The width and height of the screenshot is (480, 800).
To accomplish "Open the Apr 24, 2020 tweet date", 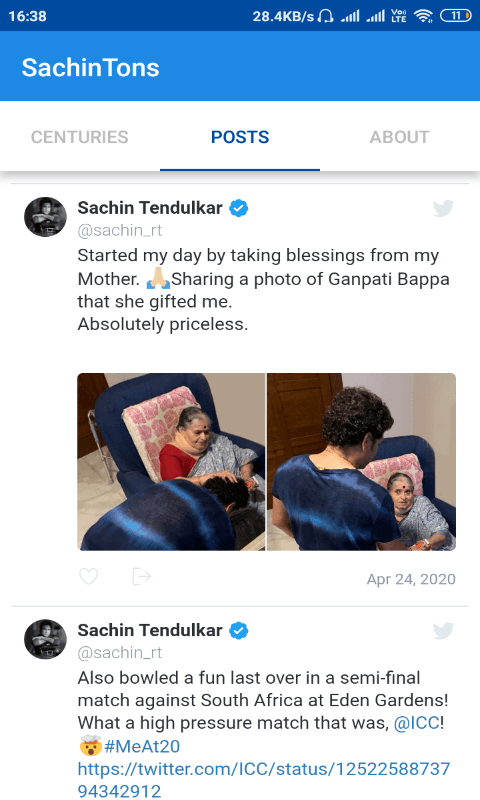I will [x=411, y=579].
